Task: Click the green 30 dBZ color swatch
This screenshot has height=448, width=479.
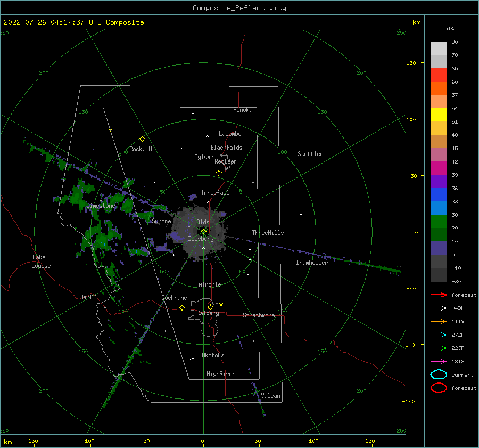Action: (x=439, y=221)
